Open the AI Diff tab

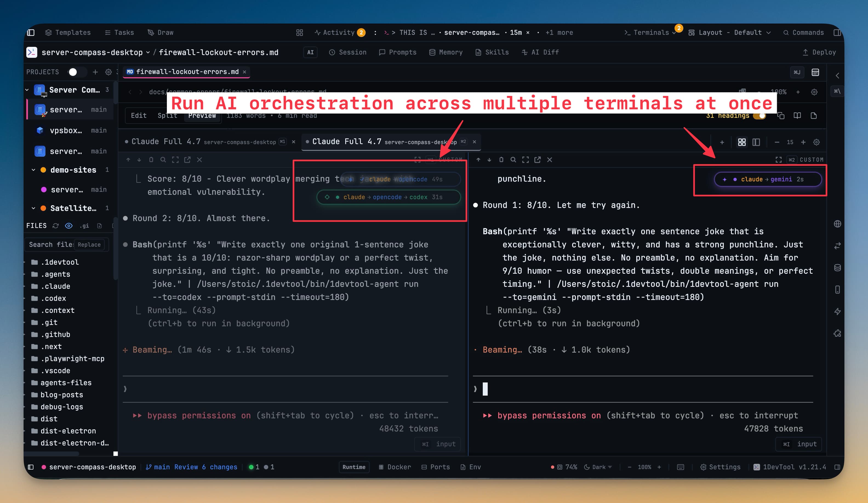point(540,52)
